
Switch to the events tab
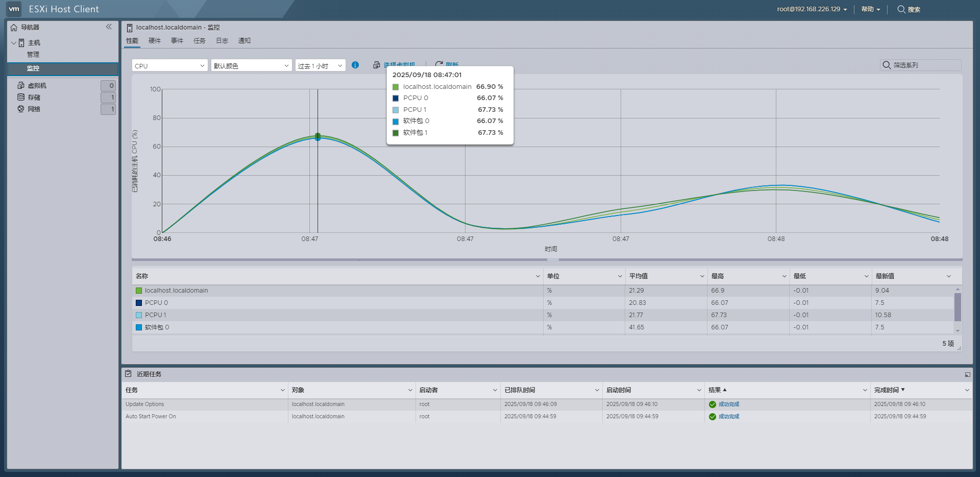tap(177, 41)
